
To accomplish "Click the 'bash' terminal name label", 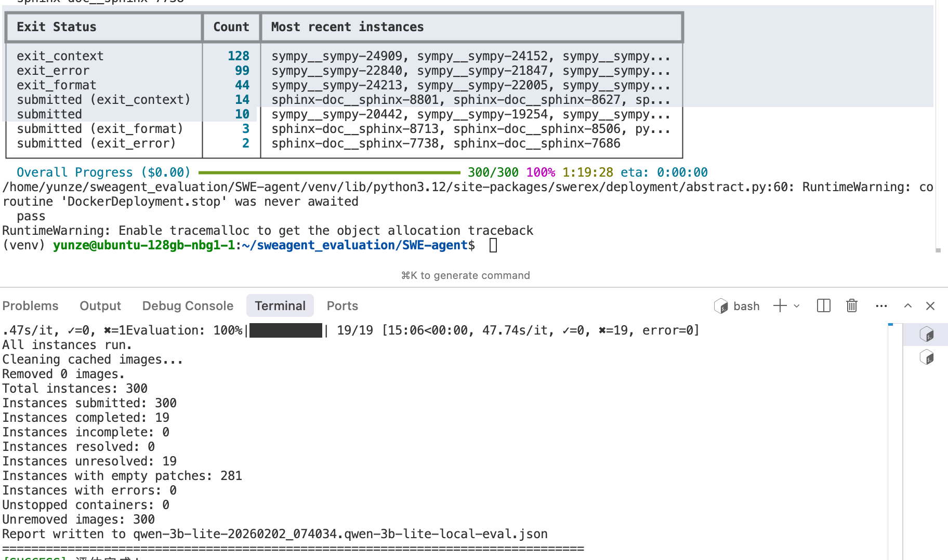I will (746, 306).
